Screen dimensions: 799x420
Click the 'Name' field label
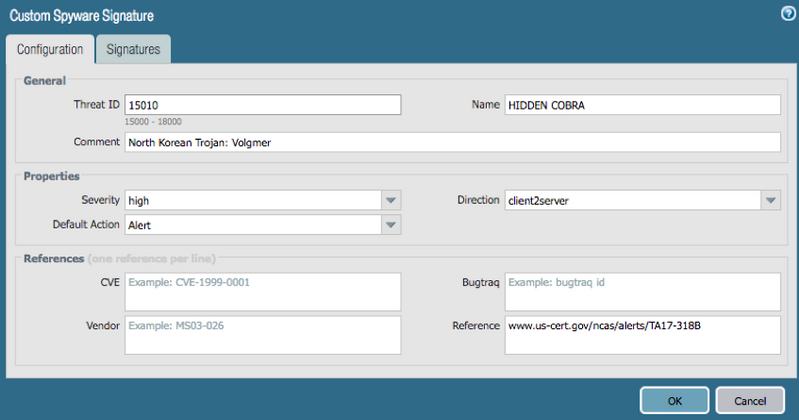pos(486,104)
